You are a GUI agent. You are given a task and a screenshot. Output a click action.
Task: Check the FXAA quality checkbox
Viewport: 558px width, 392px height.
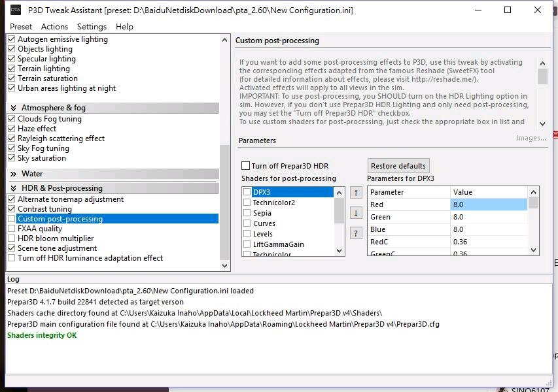tap(11, 228)
